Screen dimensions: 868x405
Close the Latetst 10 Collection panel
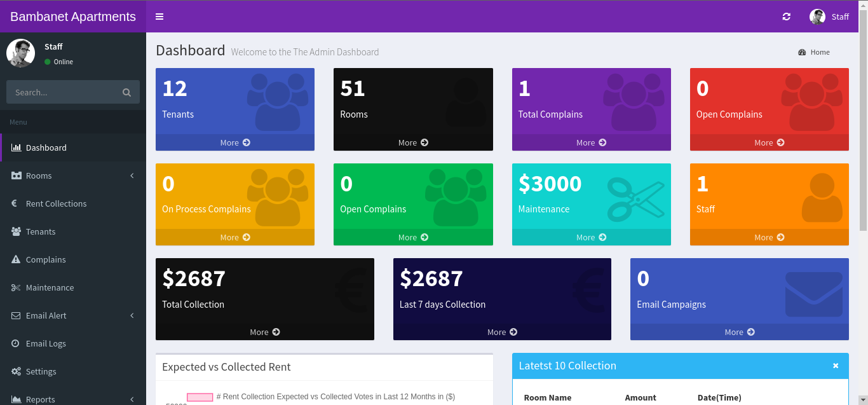[836, 366]
